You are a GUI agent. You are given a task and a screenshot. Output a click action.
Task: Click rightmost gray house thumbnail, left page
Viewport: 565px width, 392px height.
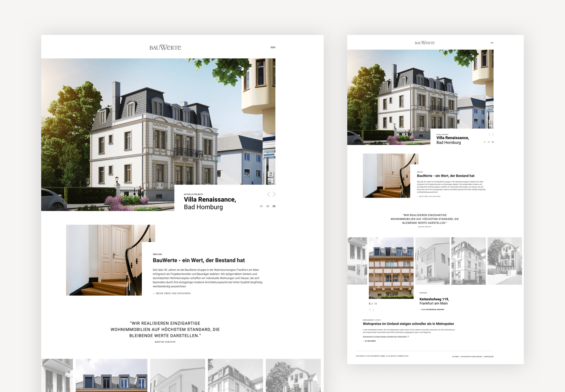[x=293, y=375]
